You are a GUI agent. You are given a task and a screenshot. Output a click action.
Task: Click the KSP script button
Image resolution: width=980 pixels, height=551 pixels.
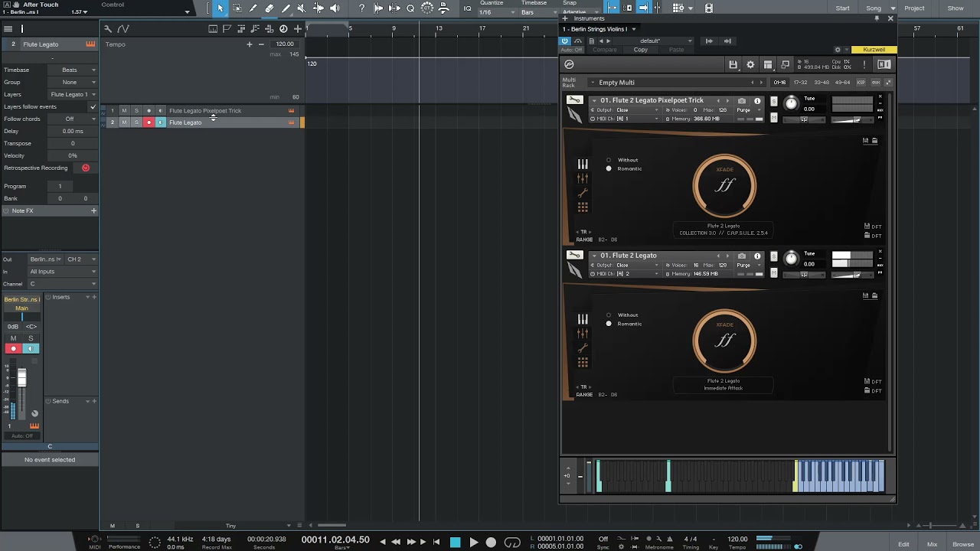861,83
